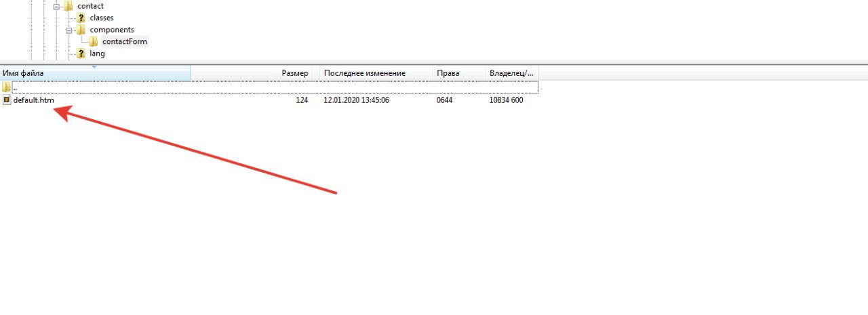The image size is (868, 315).
Task: Select the contactForm tree item
Action: click(x=125, y=42)
